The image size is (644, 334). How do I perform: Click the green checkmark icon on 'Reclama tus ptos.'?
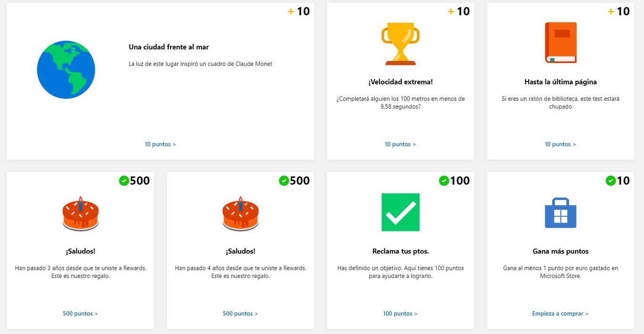click(400, 212)
